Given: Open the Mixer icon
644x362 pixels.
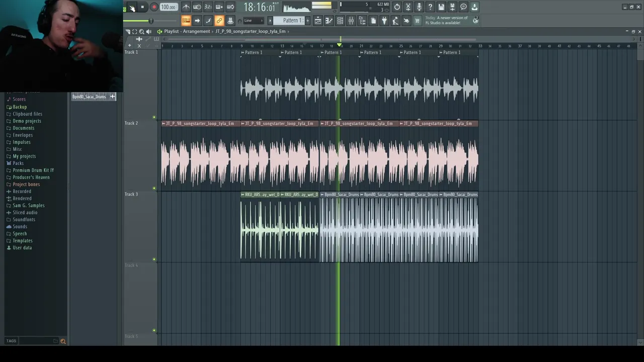Looking at the screenshot, I should (351, 21).
